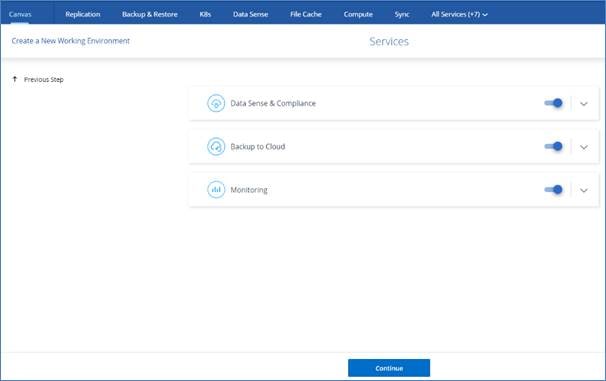Screen dimensions: 606x381
Task: Click the Continue button
Action: click(x=389, y=368)
